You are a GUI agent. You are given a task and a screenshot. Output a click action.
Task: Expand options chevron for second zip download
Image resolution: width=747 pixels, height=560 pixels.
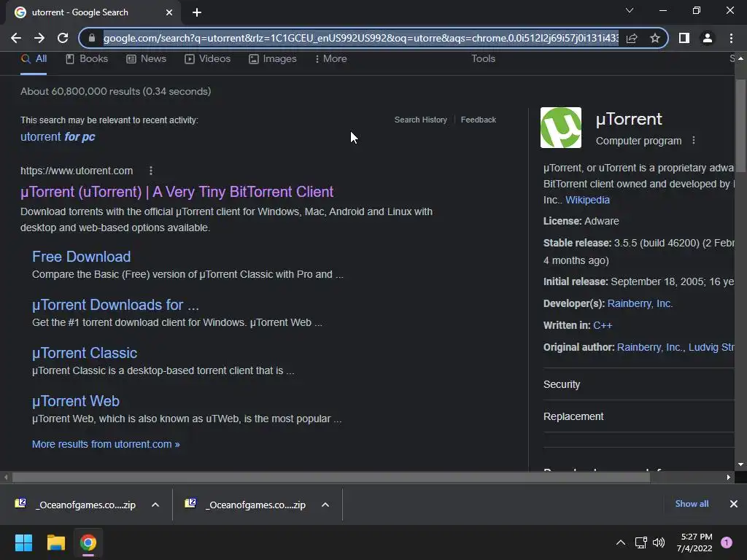point(325,505)
